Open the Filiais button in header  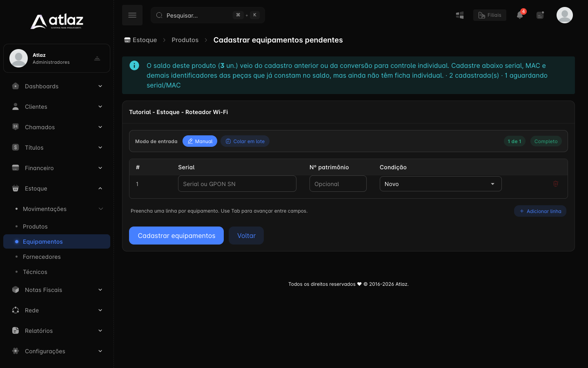pyautogui.click(x=490, y=15)
